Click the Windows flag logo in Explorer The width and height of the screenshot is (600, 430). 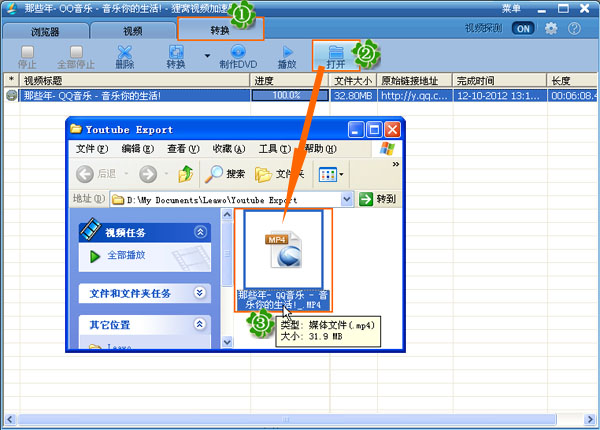[387, 149]
